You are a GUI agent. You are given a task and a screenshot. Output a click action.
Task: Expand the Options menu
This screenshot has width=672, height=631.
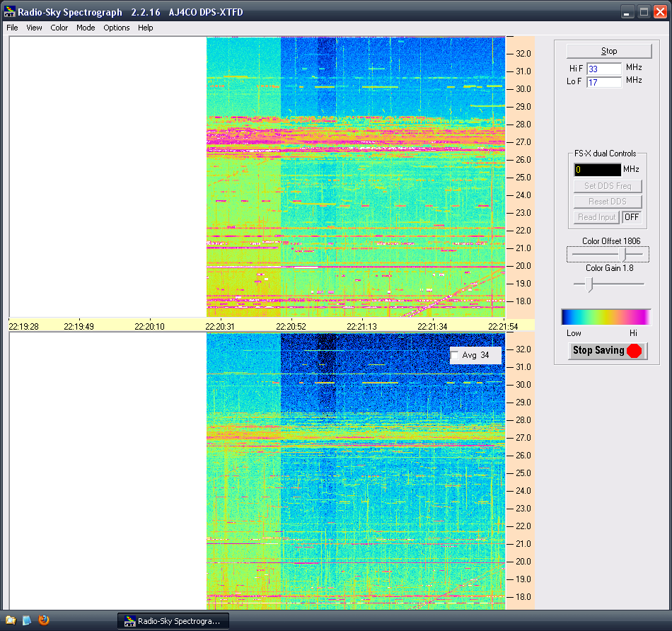point(117,28)
